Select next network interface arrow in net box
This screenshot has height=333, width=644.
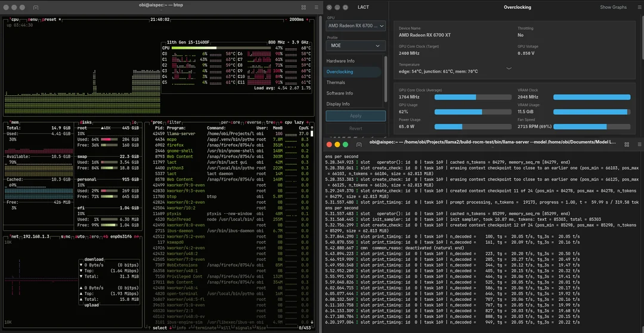(x=136, y=236)
